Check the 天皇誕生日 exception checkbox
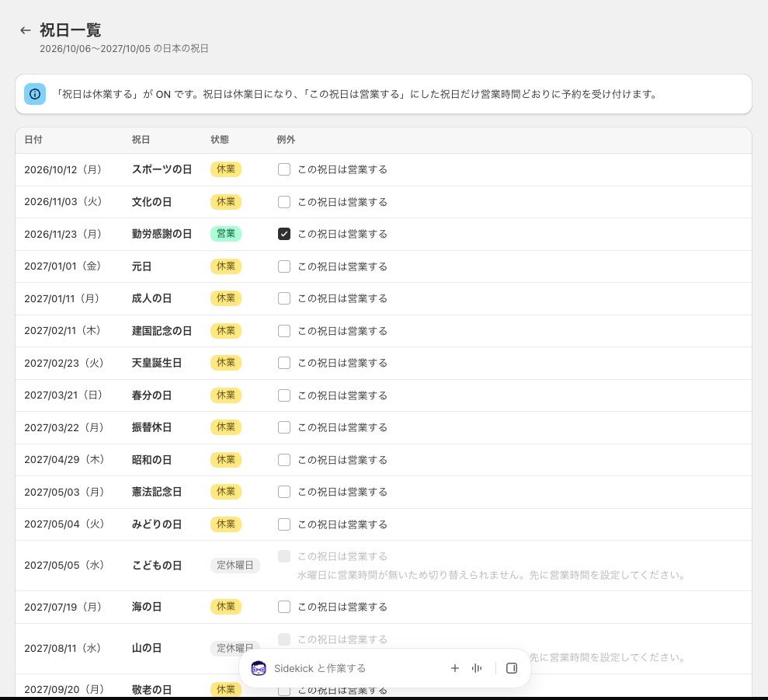This screenshot has height=700, width=768. 284,363
